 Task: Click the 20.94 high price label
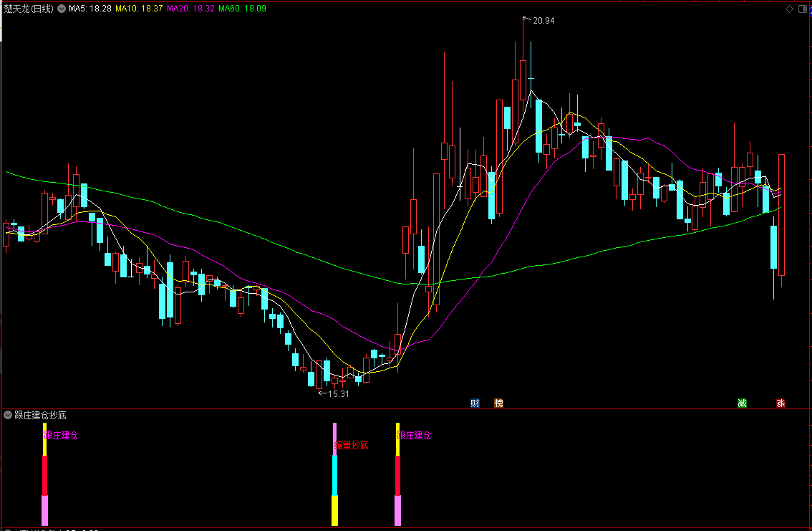[x=543, y=21]
